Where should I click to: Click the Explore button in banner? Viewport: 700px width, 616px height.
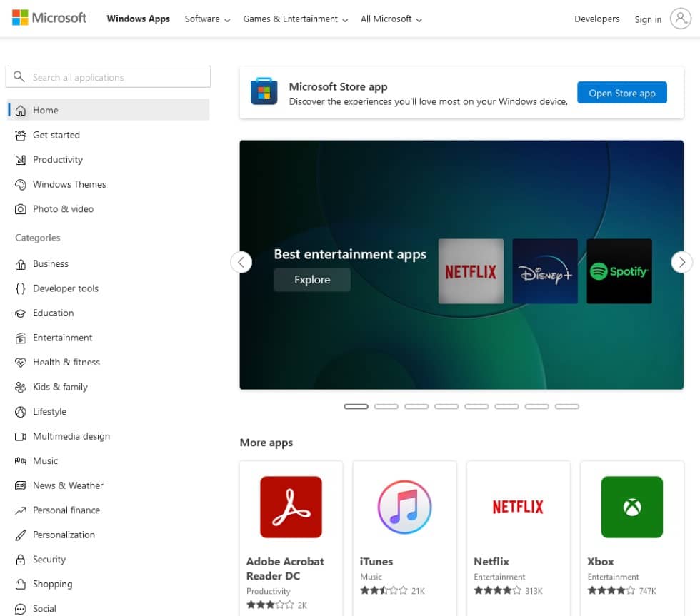click(x=312, y=280)
